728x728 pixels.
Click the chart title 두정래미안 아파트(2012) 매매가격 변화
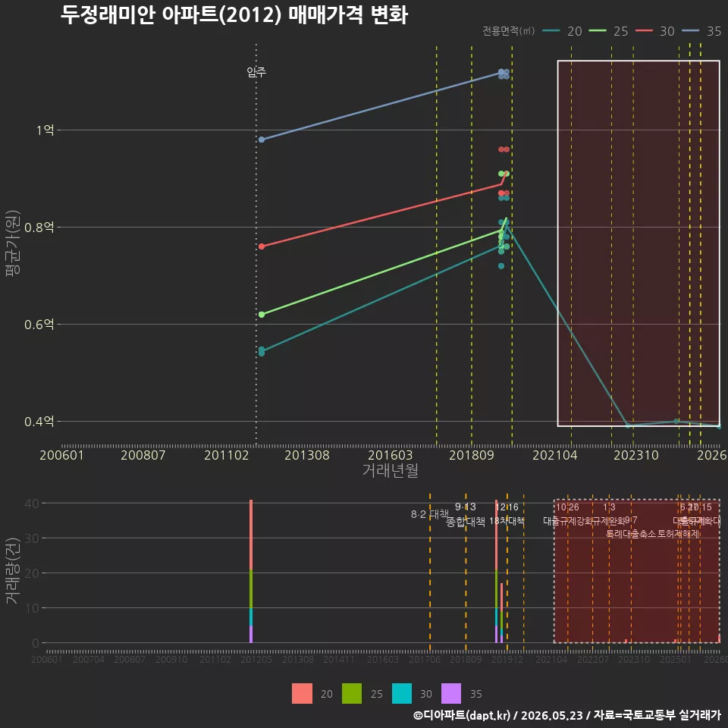coord(234,15)
